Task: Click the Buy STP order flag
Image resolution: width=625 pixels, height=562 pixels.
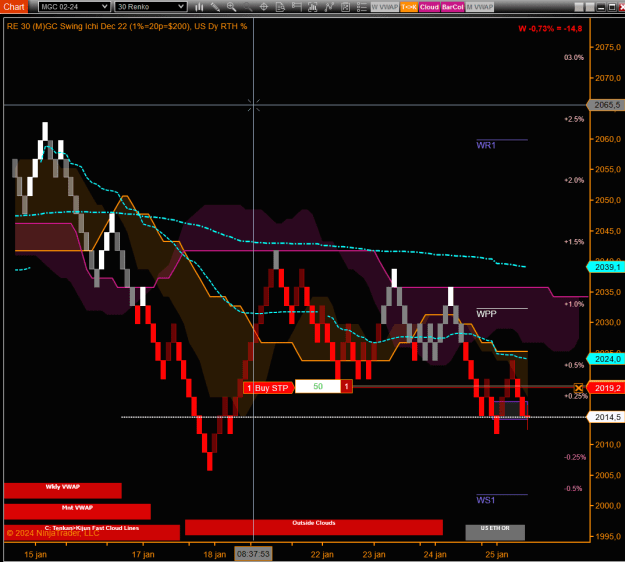Action: tap(268, 388)
